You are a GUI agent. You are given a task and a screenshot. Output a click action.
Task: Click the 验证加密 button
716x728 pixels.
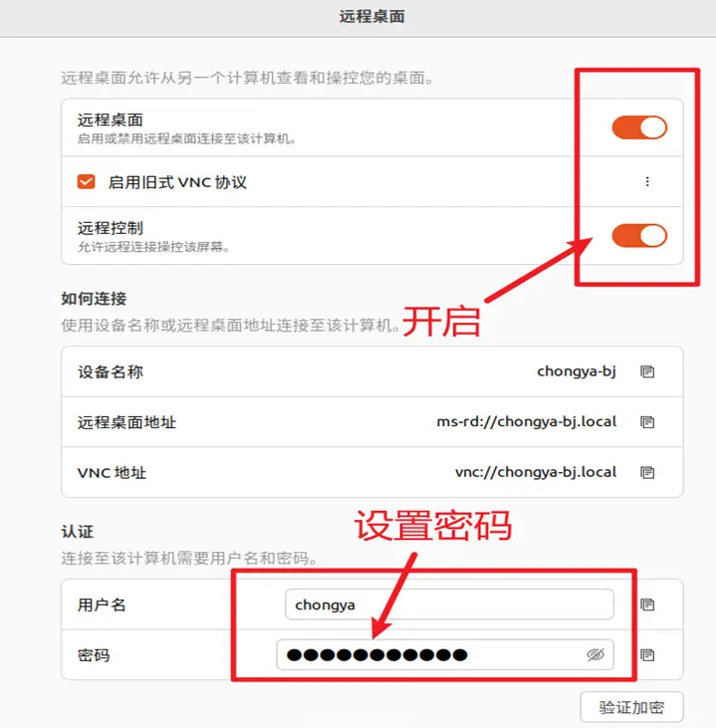pos(631,707)
